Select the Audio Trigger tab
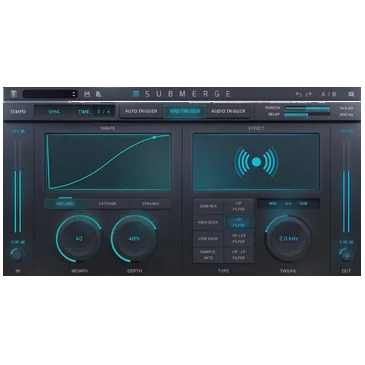 click(228, 111)
